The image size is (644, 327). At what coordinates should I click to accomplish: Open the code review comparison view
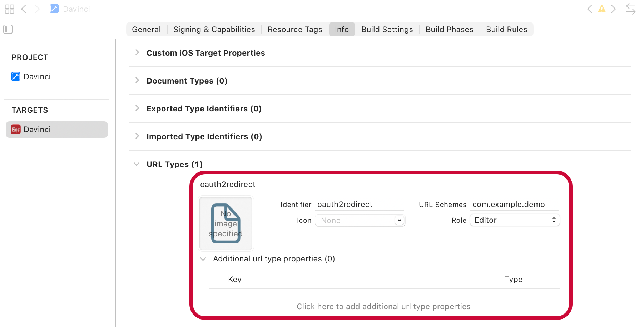631,9
